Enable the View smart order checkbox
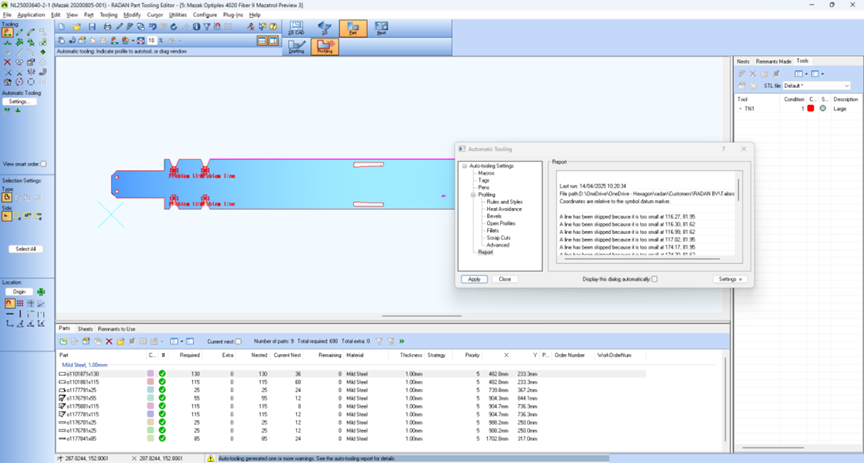Screen dimensions: 864x463 point(44,164)
